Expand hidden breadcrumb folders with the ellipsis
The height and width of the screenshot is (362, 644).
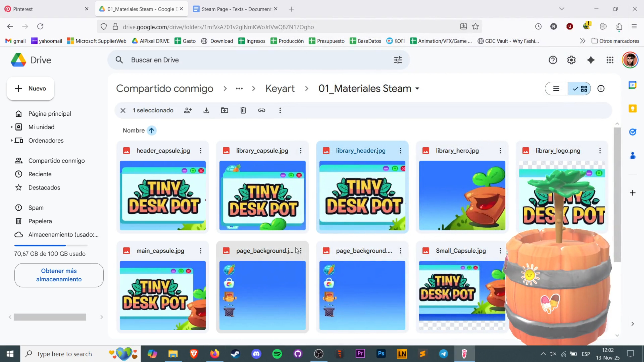click(239, 88)
